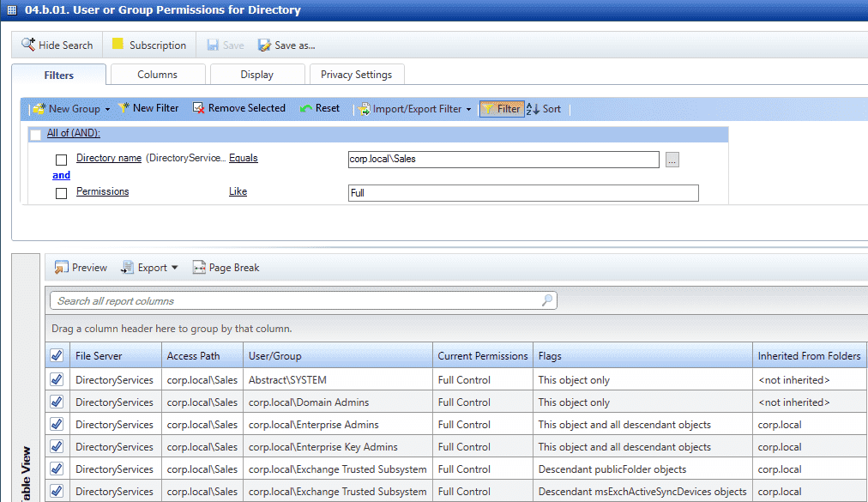Sort by Flags column header
The image size is (868, 502).
pyautogui.click(x=642, y=356)
